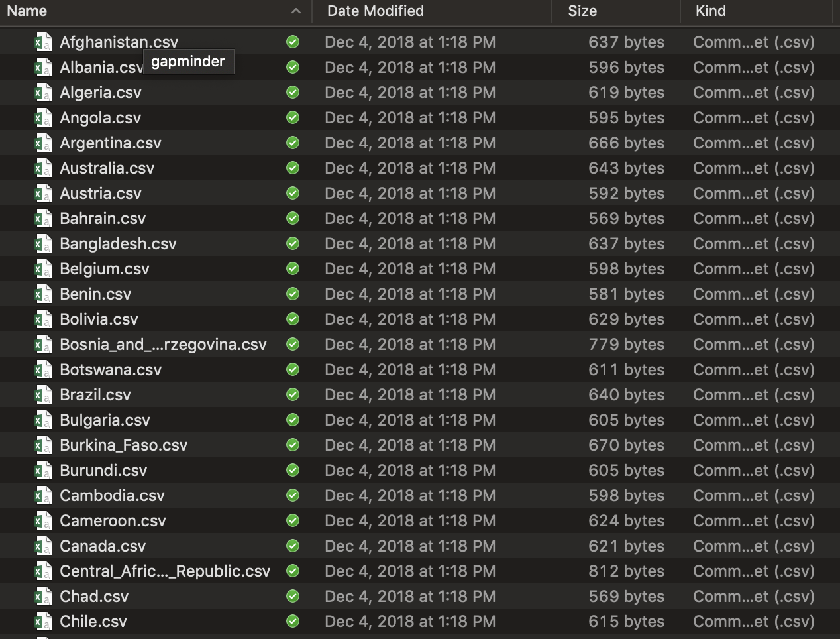The width and height of the screenshot is (840, 639).
Task: Click green sync checkmark beside Algeria.csv
Action: point(293,93)
